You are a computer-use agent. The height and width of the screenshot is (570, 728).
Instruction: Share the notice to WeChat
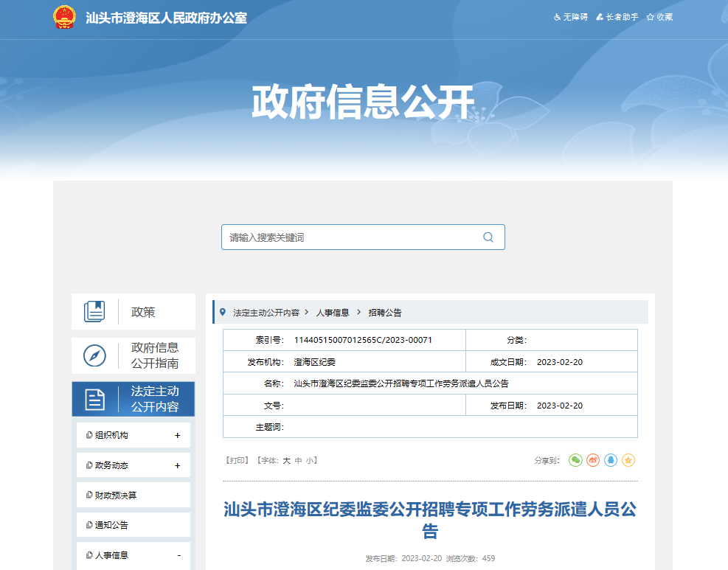point(575,460)
